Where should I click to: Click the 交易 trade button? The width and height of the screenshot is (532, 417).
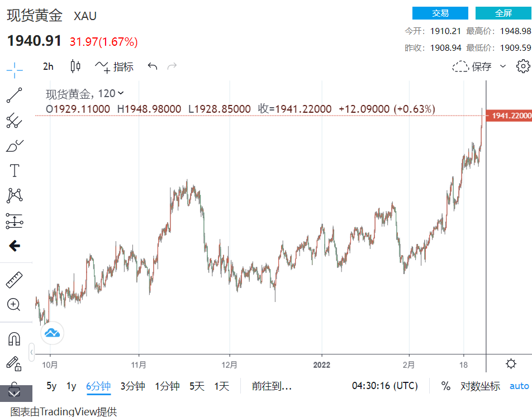click(440, 13)
